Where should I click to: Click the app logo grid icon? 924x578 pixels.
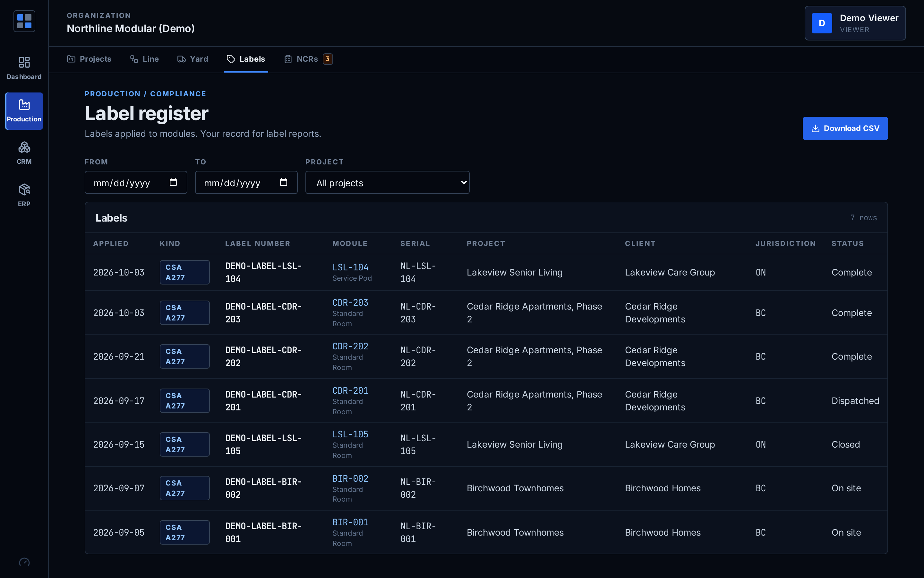pyautogui.click(x=24, y=22)
